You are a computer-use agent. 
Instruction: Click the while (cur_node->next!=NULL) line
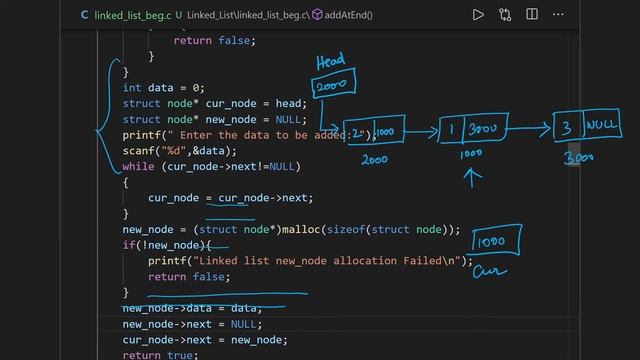pos(211,167)
